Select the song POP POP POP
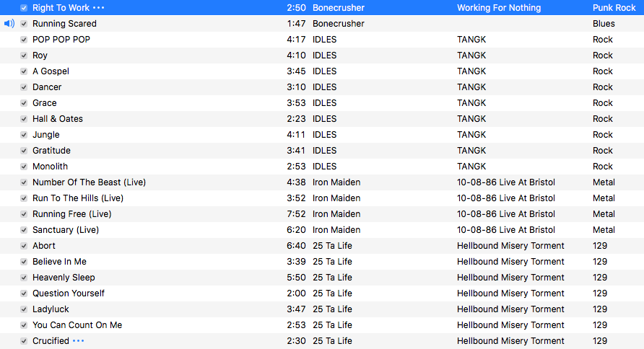The height and width of the screenshot is (349, 644). [x=61, y=40]
